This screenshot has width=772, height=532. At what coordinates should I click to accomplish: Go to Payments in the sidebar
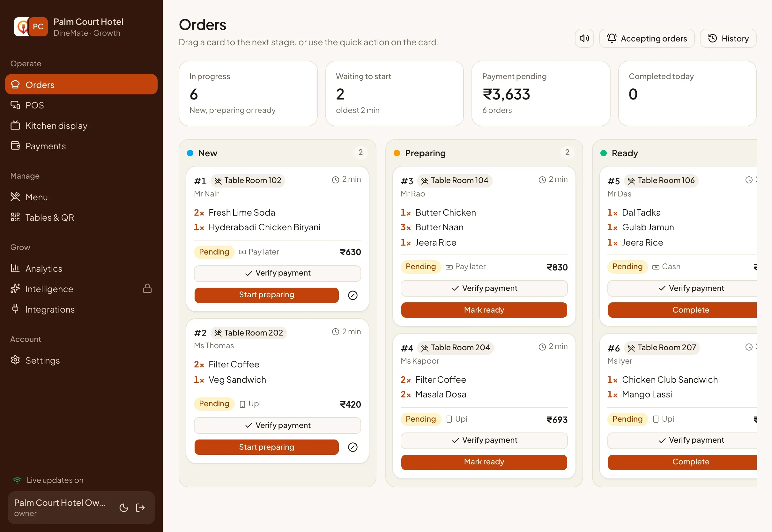81,146
